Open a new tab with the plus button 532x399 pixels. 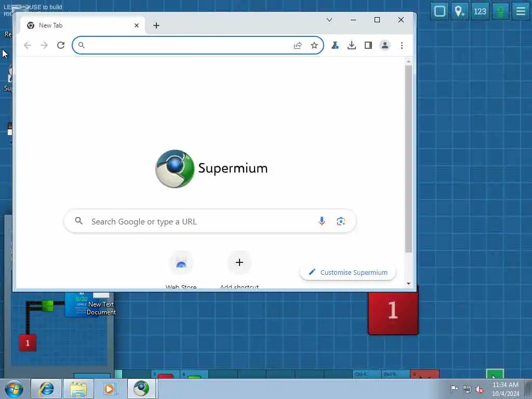tap(156, 25)
